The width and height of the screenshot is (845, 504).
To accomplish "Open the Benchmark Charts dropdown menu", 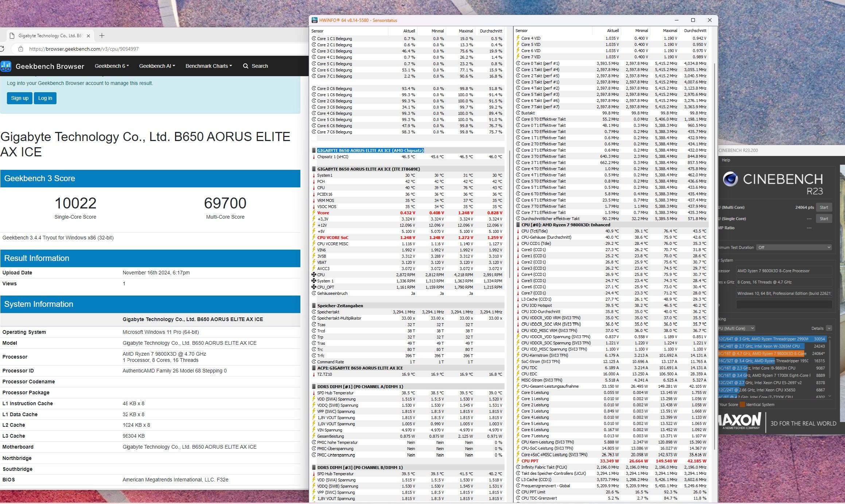I will tap(209, 66).
